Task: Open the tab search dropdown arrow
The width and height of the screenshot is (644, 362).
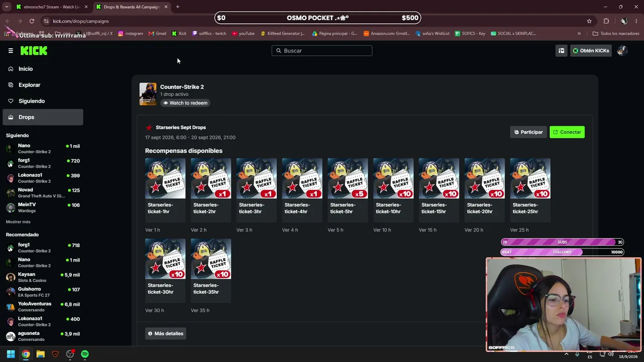Action: (7, 7)
